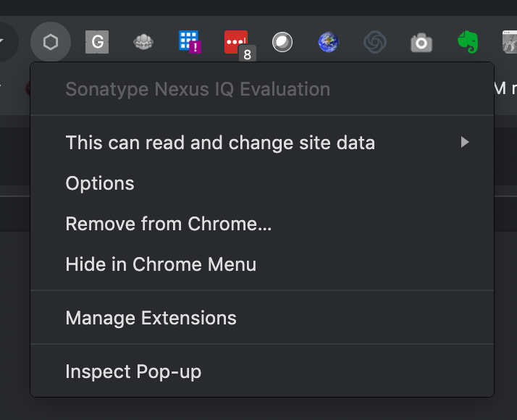Open the gray G extension icon
This screenshot has width=517, height=420.
pos(97,42)
